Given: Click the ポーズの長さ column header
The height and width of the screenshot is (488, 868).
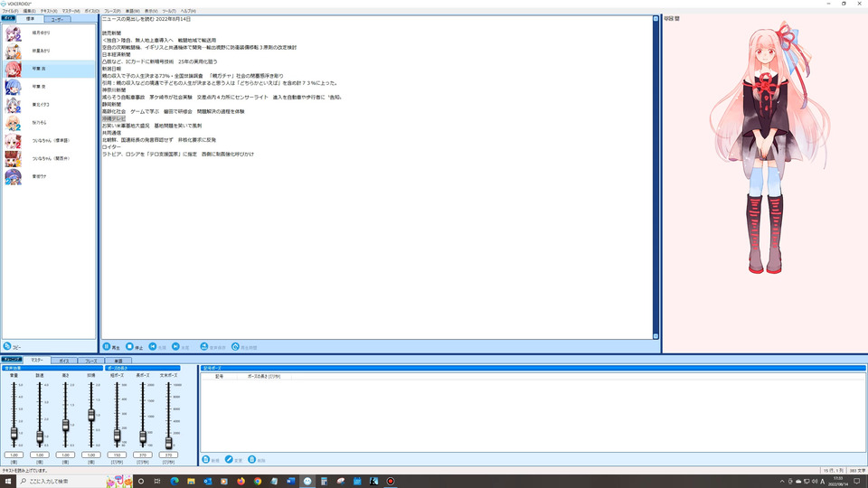Looking at the screenshot, I should [x=264, y=376].
